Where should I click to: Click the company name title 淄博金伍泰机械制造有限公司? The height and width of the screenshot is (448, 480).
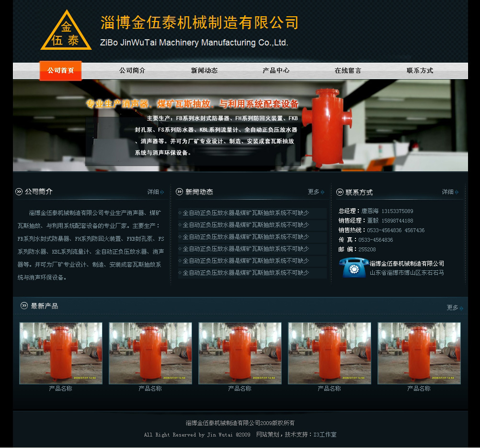point(200,22)
